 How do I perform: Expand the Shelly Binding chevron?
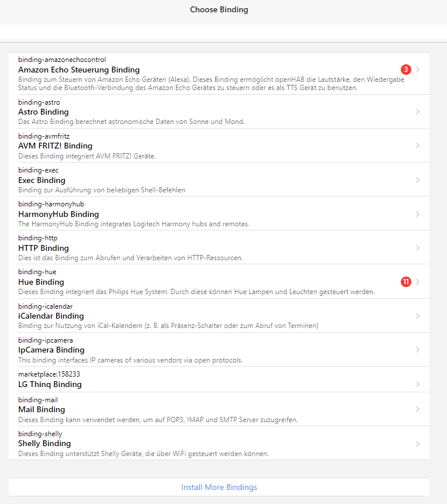click(x=418, y=444)
